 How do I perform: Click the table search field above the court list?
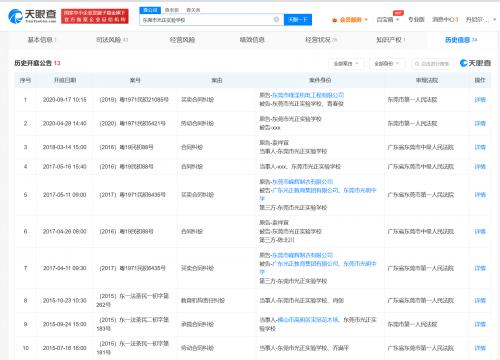tap(432, 63)
